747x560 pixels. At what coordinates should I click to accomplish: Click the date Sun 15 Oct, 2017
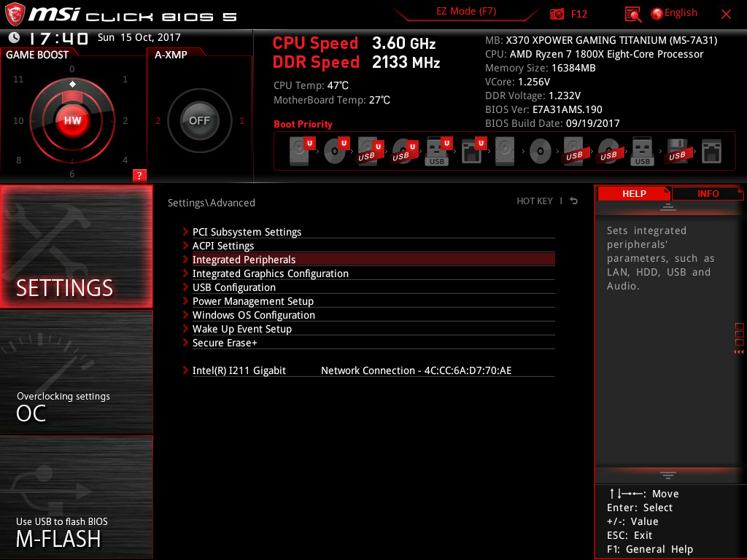click(139, 37)
